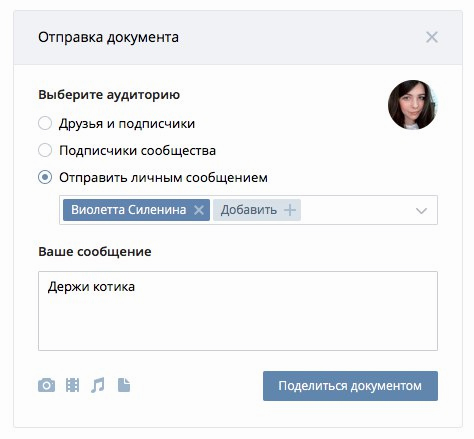Select the Отправить личным сообщением radio button
Screen dimensions: 474x439
tap(45, 177)
